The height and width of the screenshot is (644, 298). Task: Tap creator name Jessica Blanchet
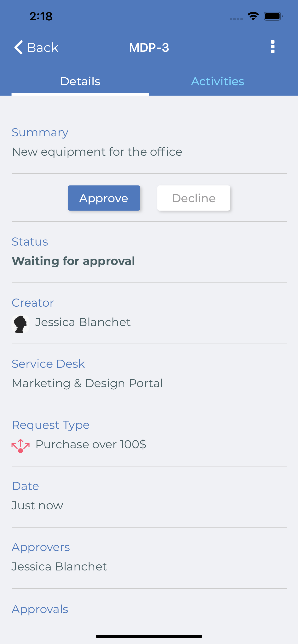83,322
